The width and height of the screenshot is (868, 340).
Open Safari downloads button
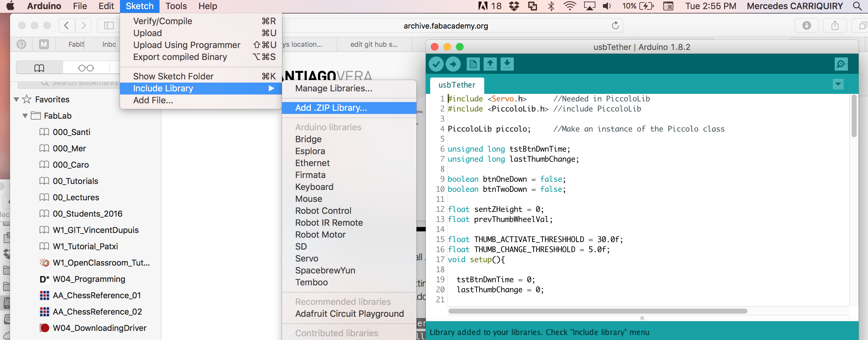tap(806, 25)
